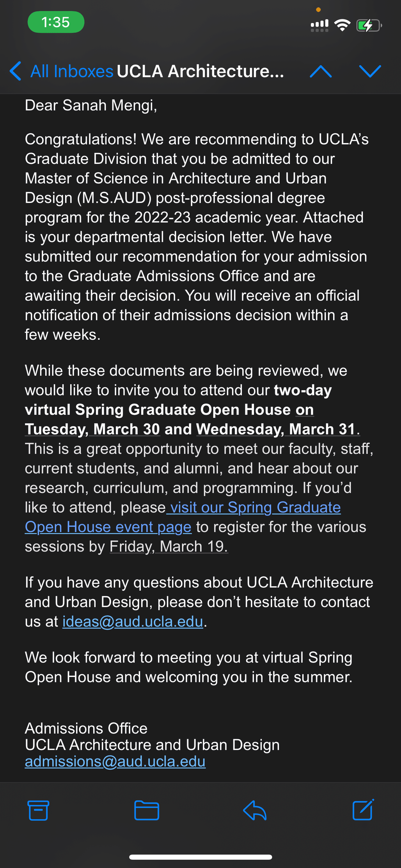Tap the Wi-Fi status icon
This screenshot has height=868, width=401.
[342, 25]
